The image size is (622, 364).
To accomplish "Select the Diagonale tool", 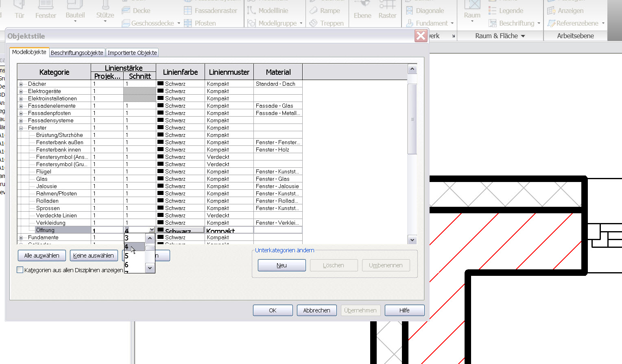I will click(425, 11).
